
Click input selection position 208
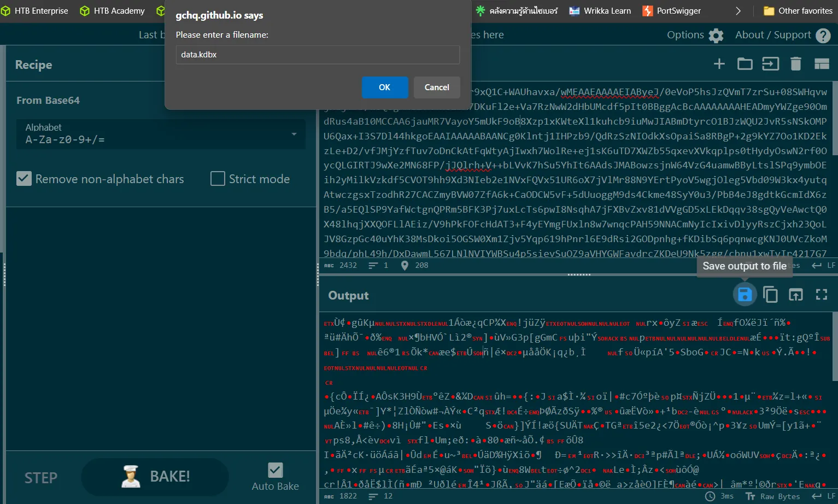coord(415,266)
